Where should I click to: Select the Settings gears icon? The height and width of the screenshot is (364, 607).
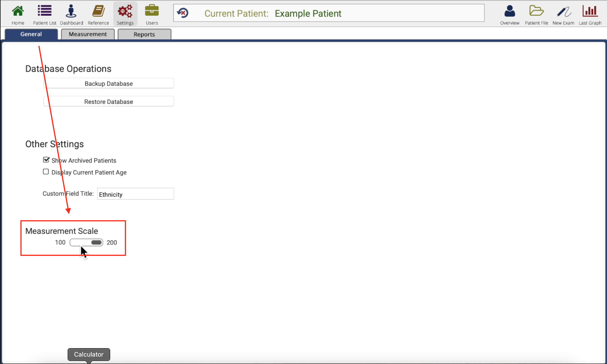(x=125, y=11)
